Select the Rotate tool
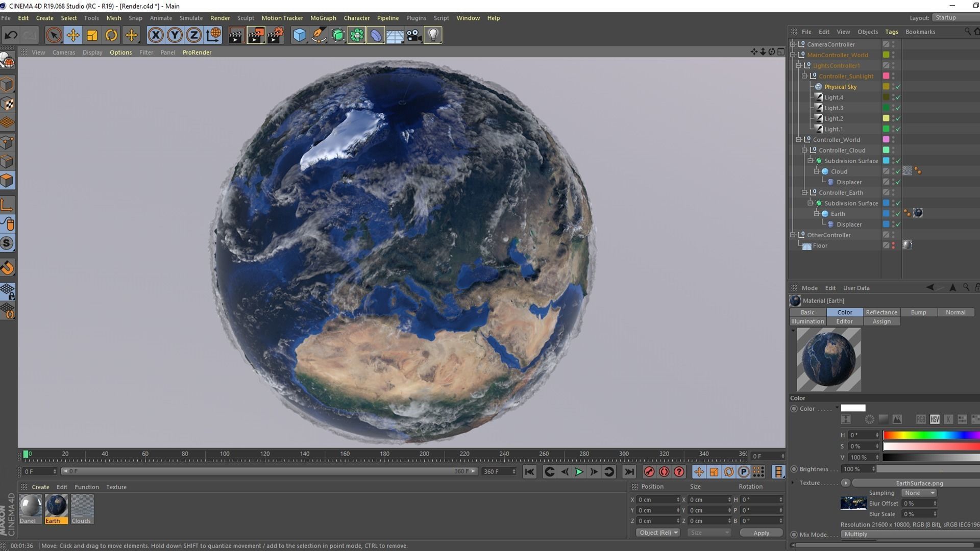The height and width of the screenshot is (551, 980). click(111, 35)
